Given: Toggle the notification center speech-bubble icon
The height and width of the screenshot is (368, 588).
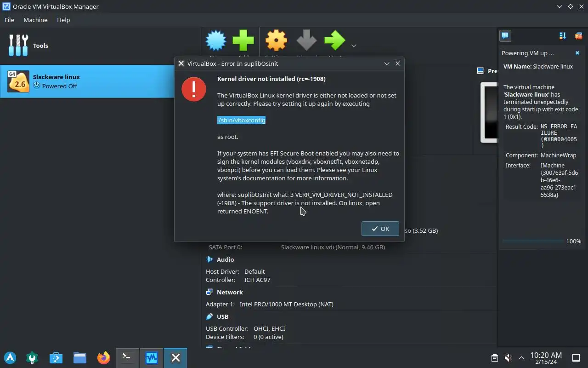Looking at the screenshot, I should pyautogui.click(x=505, y=35).
